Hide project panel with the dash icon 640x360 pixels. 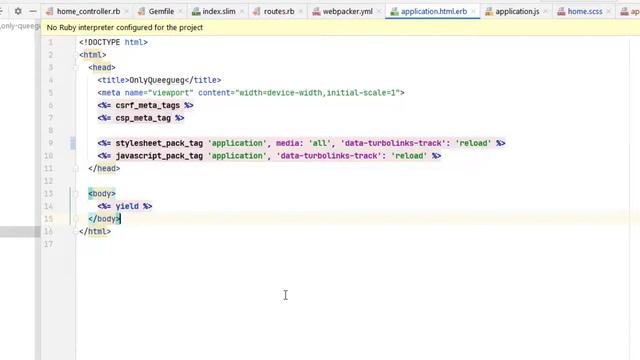pyautogui.click(x=33, y=11)
